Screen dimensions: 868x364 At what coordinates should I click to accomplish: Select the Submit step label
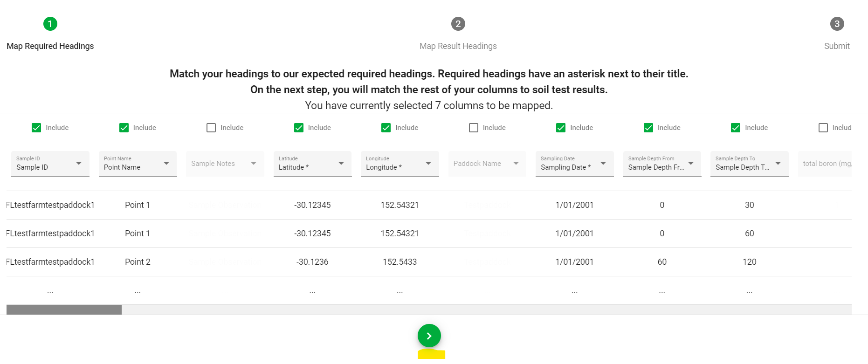(x=837, y=46)
